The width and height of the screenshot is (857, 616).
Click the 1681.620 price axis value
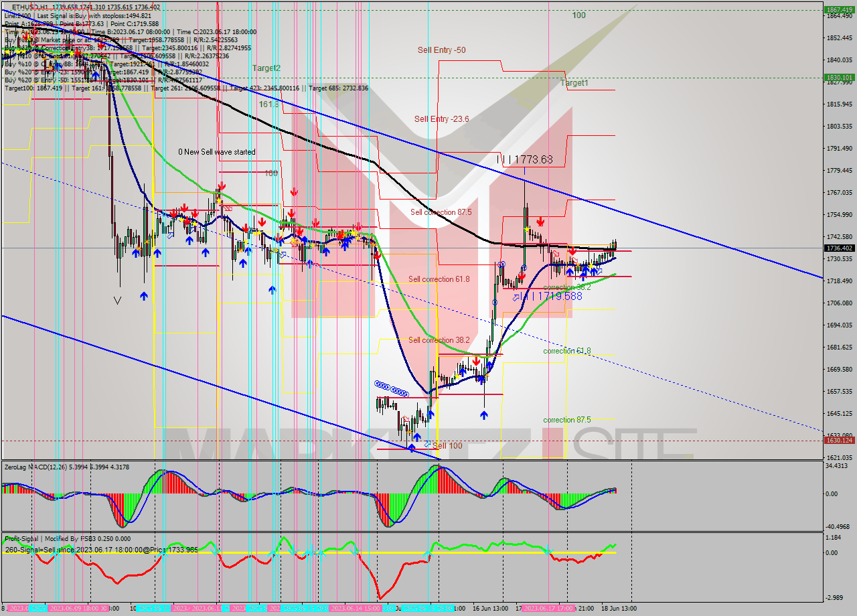(839, 348)
